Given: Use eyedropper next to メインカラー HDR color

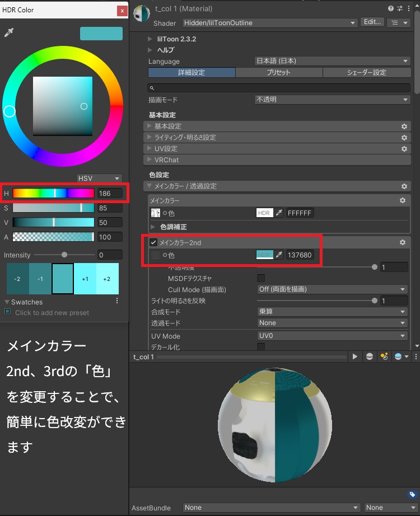Looking at the screenshot, I should click(279, 213).
